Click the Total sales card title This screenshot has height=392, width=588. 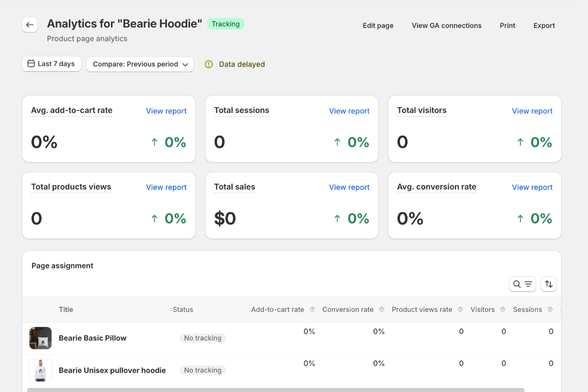(234, 187)
